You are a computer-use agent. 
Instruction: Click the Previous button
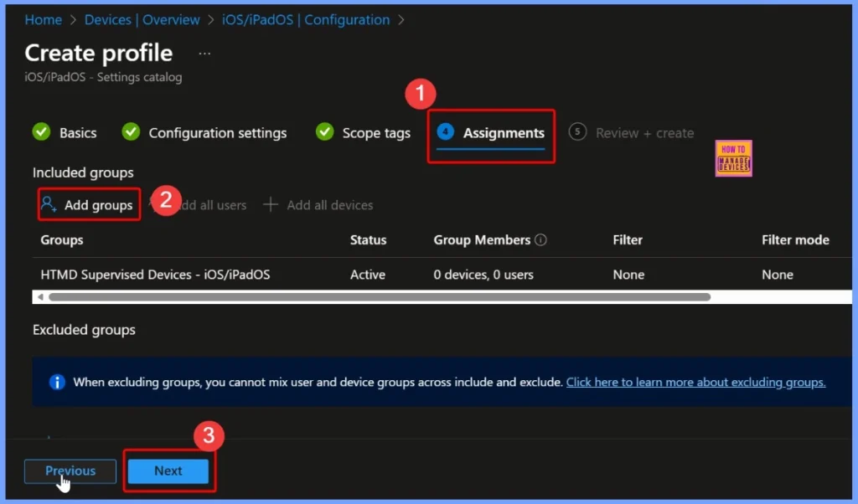pyautogui.click(x=70, y=471)
